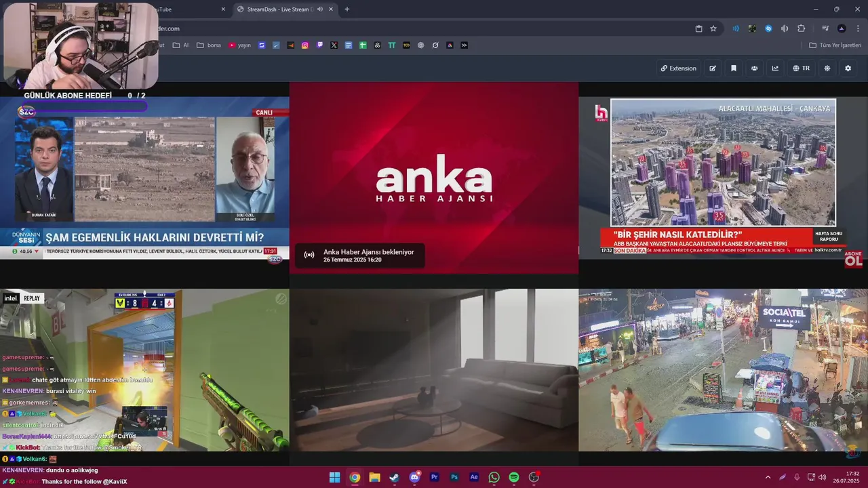The image size is (868, 488).
Task: Click the edit layout pencil icon
Action: [713, 68]
